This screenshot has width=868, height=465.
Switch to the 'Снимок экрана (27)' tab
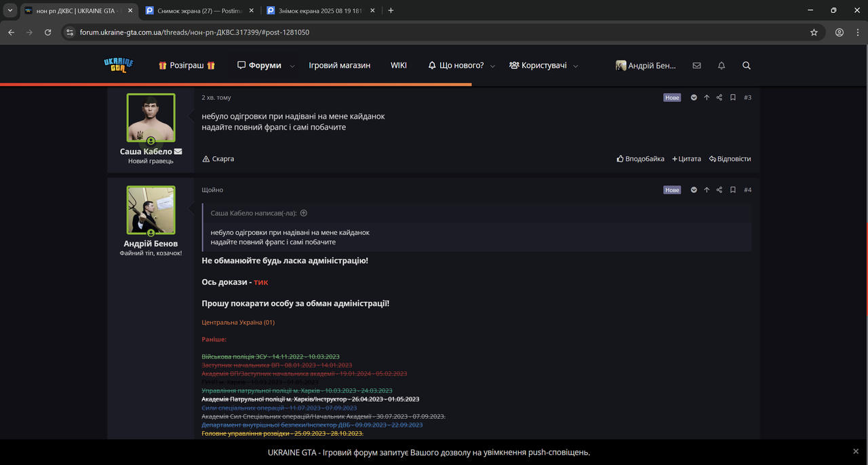(199, 11)
